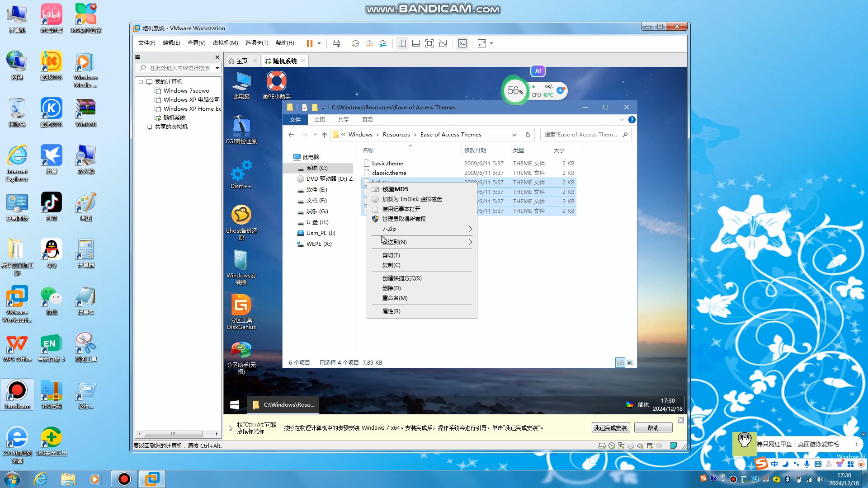The image size is (868, 488).
Task: Open the library search dropdown arrow
Action: click(x=217, y=68)
